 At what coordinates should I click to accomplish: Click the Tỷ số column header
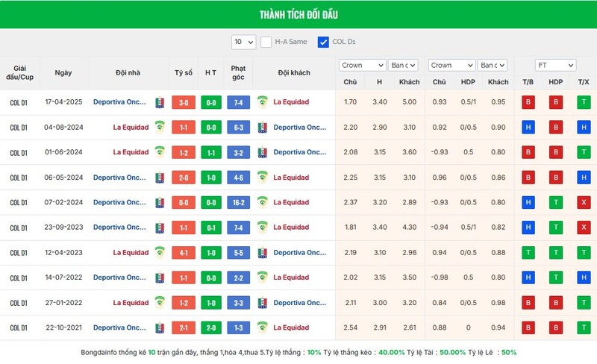click(x=184, y=73)
